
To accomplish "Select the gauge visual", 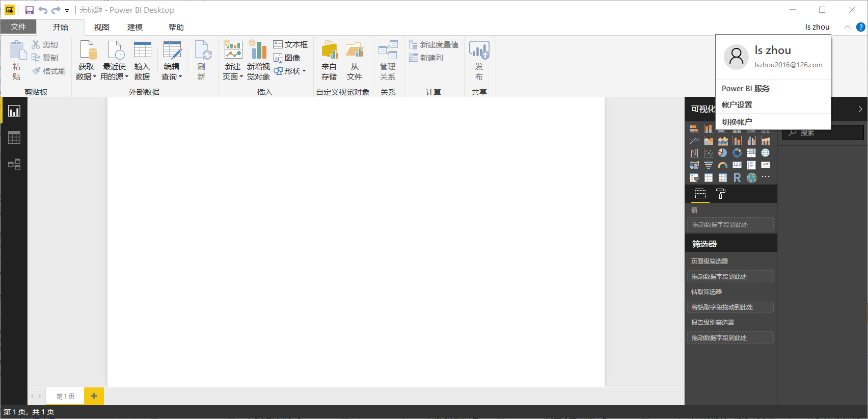I will (723, 165).
